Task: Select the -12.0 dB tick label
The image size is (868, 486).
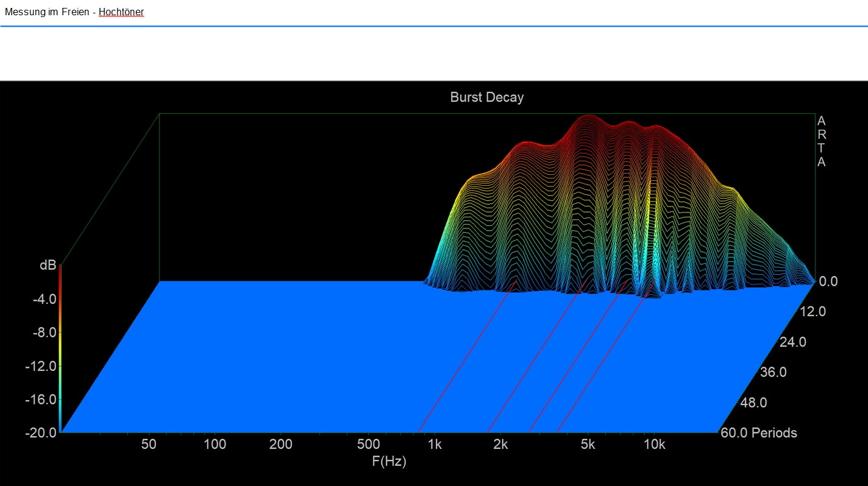Action: point(41,366)
